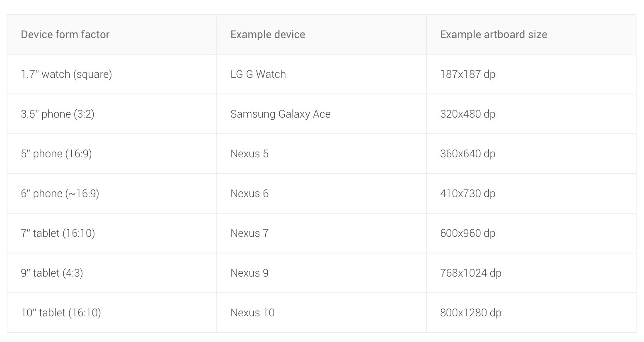The image size is (644, 342).
Task: Click the 360x640 dp value
Action: [468, 154]
